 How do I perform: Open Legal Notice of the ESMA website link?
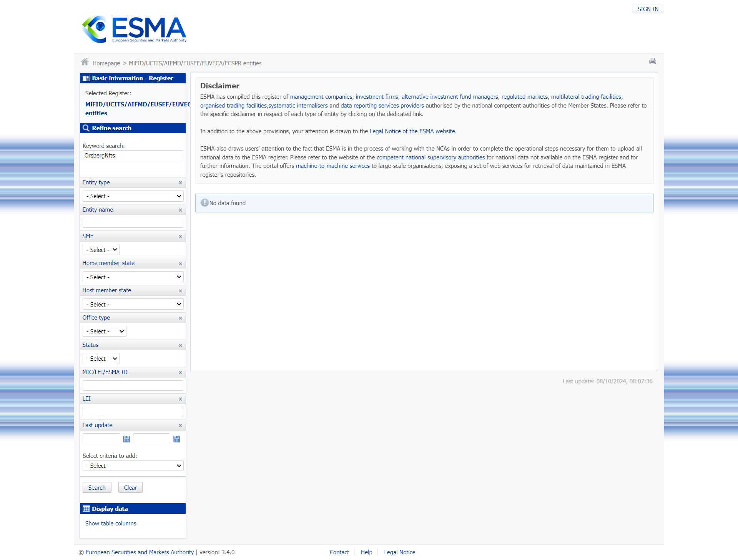[x=412, y=131]
